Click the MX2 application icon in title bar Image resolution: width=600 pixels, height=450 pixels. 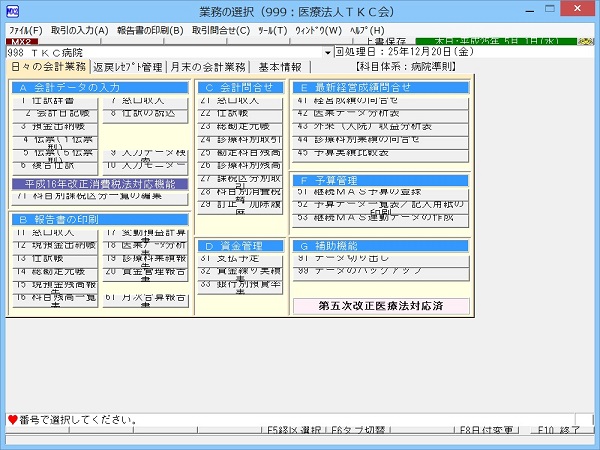point(13,11)
